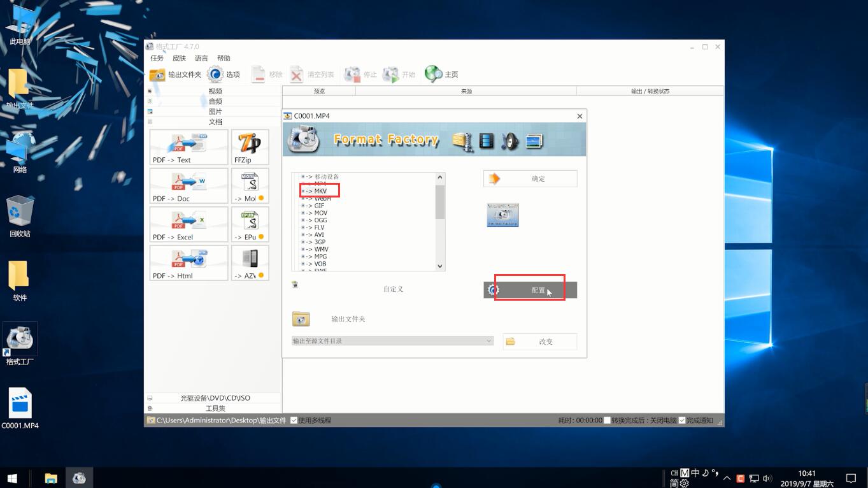868x488 pixels.
Task: Click format list scrollbar up arrow
Action: [440, 177]
